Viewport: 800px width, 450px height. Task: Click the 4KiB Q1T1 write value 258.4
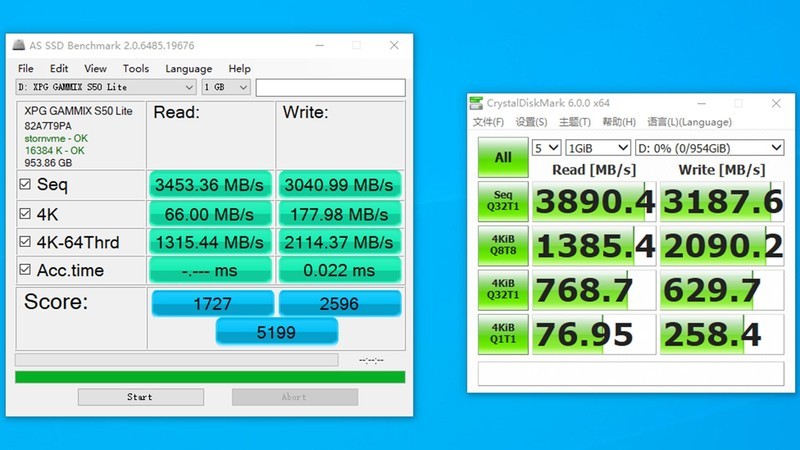tap(722, 334)
